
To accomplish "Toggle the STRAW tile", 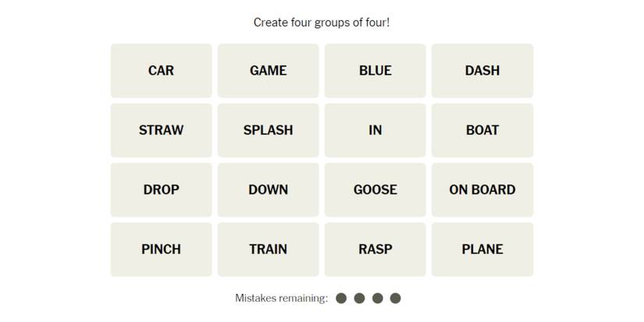I will [161, 130].
